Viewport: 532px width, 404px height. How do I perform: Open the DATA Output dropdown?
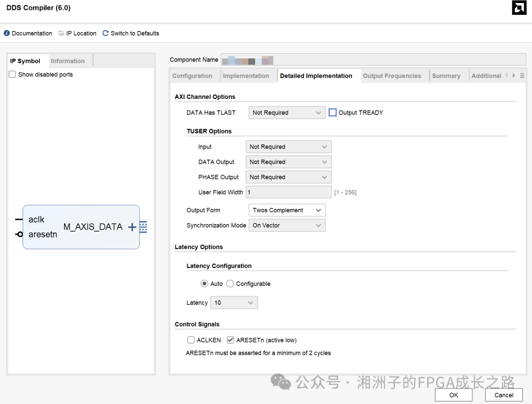tap(288, 162)
